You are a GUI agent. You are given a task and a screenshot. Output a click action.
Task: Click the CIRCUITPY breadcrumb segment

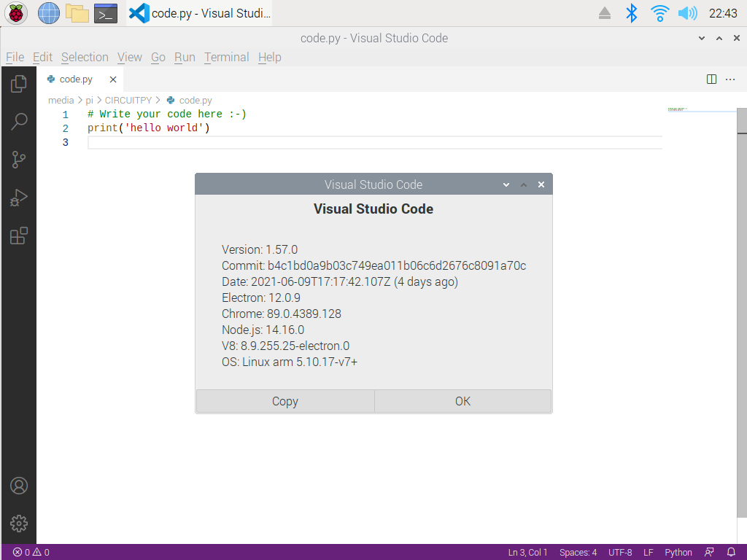pyautogui.click(x=128, y=100)
